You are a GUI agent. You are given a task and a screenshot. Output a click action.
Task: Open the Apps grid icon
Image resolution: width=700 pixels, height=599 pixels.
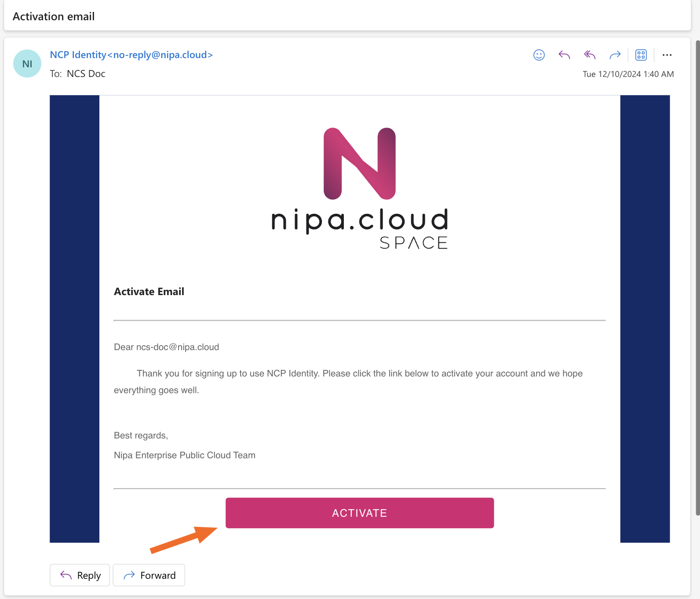click(641, 55)
